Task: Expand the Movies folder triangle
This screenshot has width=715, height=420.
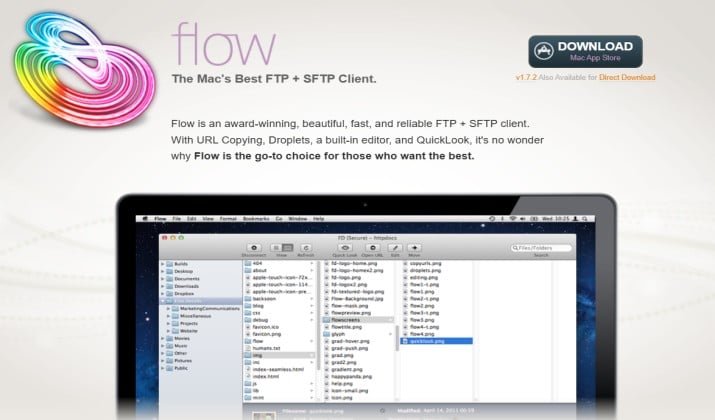Action: point(163,338)
